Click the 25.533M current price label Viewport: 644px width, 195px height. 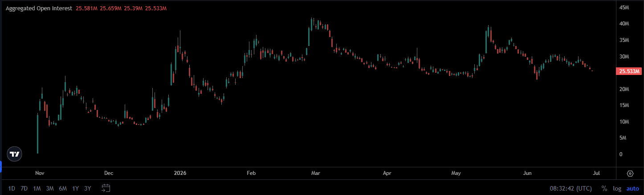coord(628,71)
